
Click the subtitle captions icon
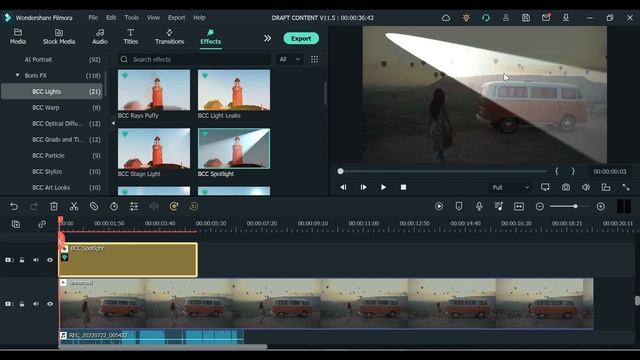pyautogui.click(x=519, y=207)
